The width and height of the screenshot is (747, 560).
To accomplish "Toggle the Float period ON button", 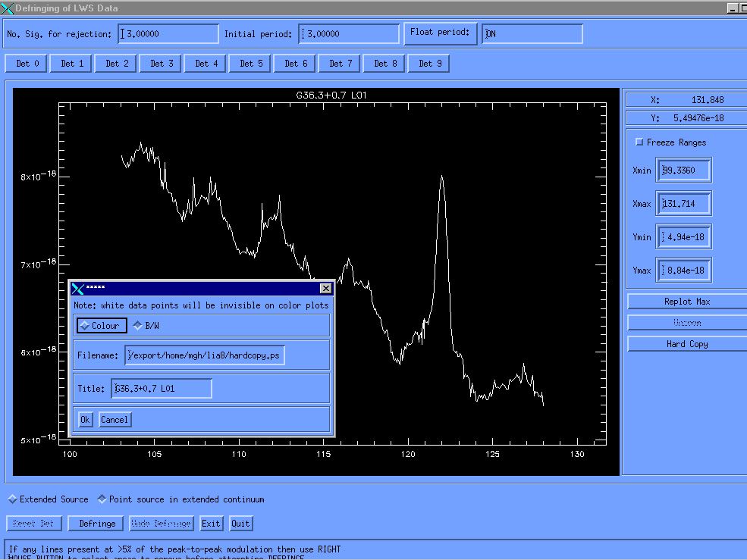I will pyautogui.click(x=440, y=33).
